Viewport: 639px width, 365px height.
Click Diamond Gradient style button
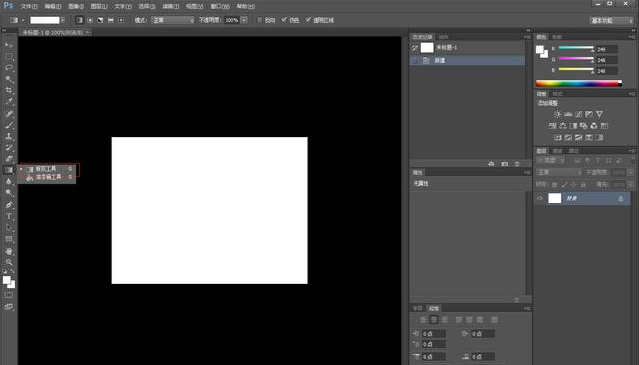[121, 20]
